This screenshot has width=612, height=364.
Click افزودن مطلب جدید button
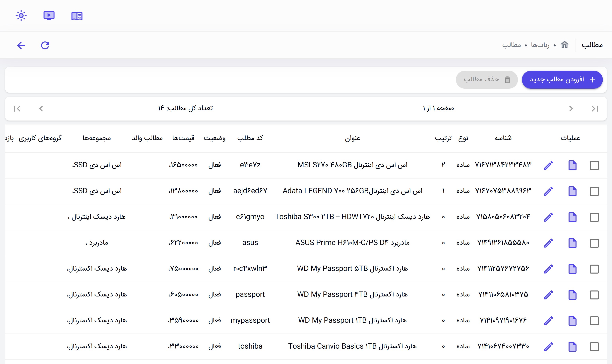tap(562, 79)
